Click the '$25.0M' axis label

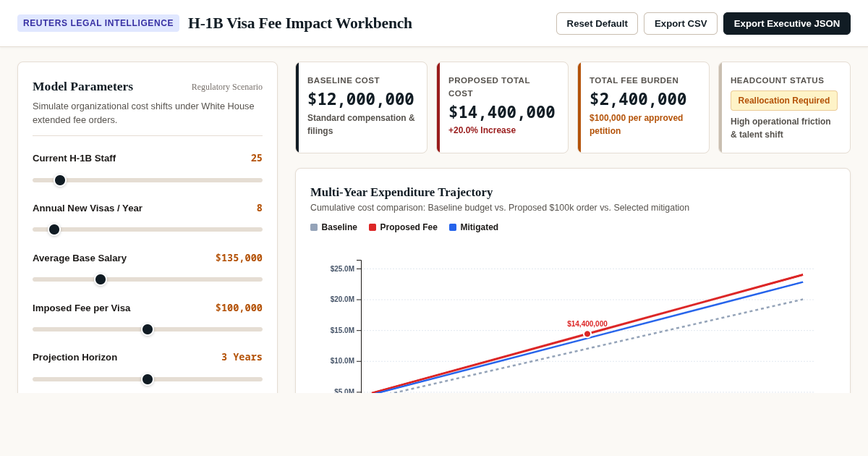coord(343,269)
